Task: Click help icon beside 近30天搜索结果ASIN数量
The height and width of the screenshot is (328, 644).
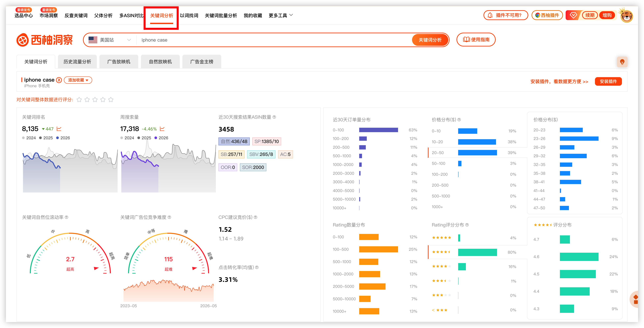Action: click(274, 117)
